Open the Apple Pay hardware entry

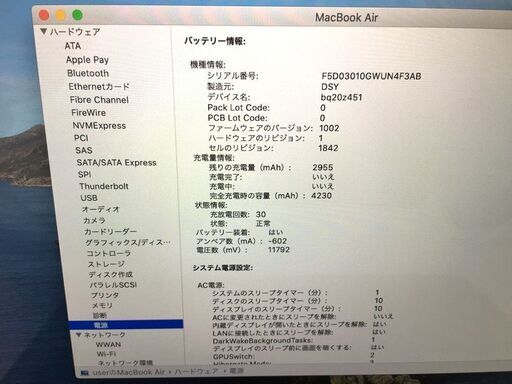click(x=87, y=60)
